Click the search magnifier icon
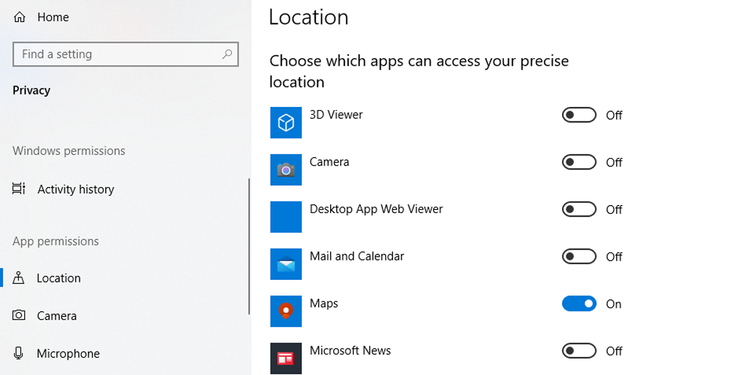 (x=227, y=54)
